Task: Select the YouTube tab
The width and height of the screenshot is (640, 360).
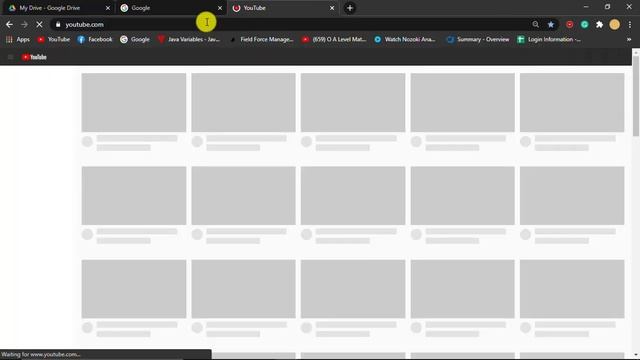Action: tap(283, 8)
